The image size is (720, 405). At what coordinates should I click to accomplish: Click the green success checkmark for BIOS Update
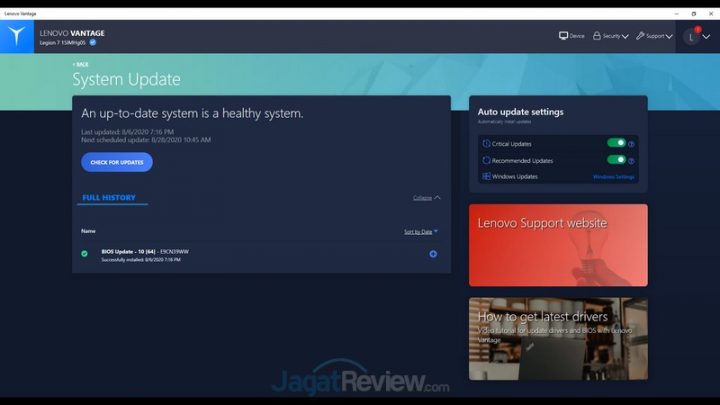click(84, 254)
